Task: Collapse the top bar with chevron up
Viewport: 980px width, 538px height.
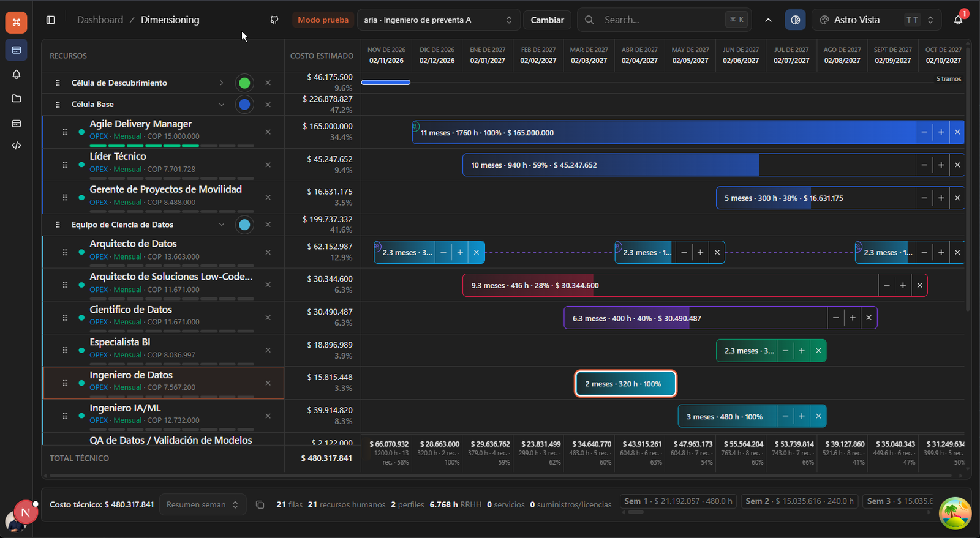Action: pos(768,20)
